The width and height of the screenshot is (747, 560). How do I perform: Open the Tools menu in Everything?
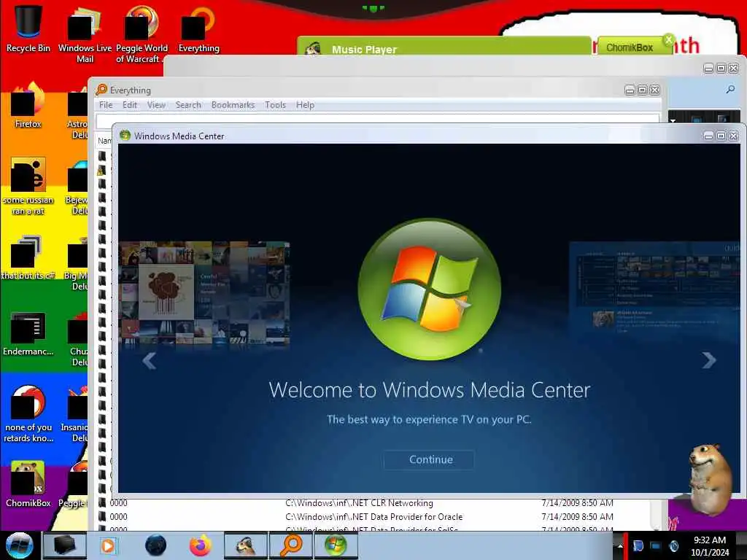click(x=275, y=105)
